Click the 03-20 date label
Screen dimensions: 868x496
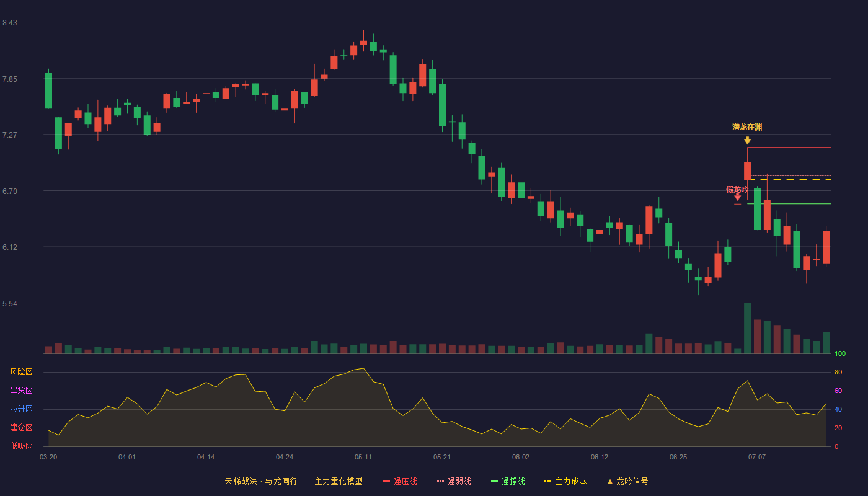48,457
